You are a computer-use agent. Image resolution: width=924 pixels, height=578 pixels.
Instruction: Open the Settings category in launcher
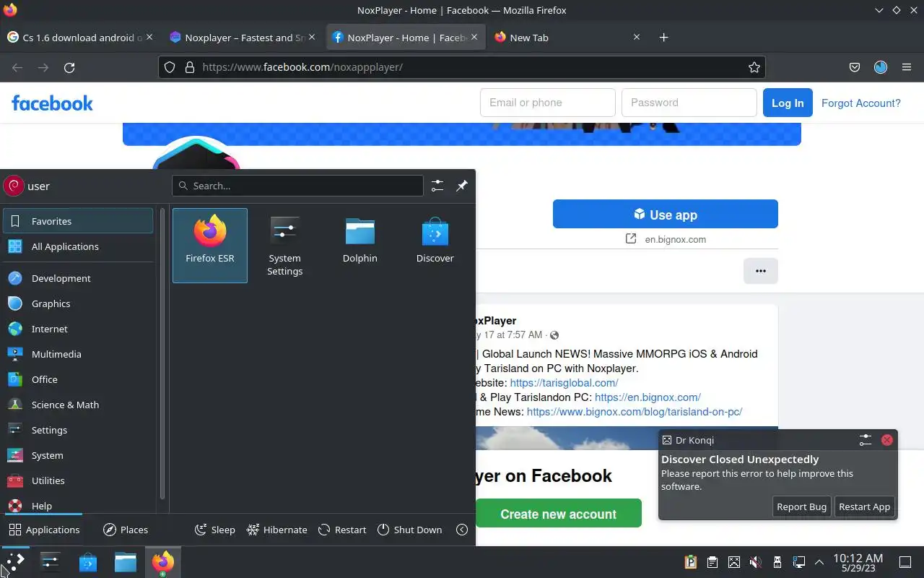[x=78, y=430]
